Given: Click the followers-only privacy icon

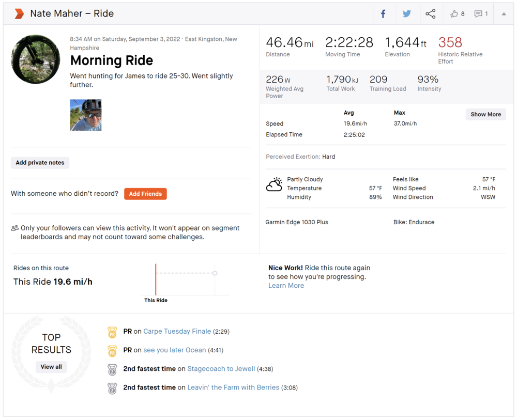Looking at the screenshot, I should pos(14,228).
